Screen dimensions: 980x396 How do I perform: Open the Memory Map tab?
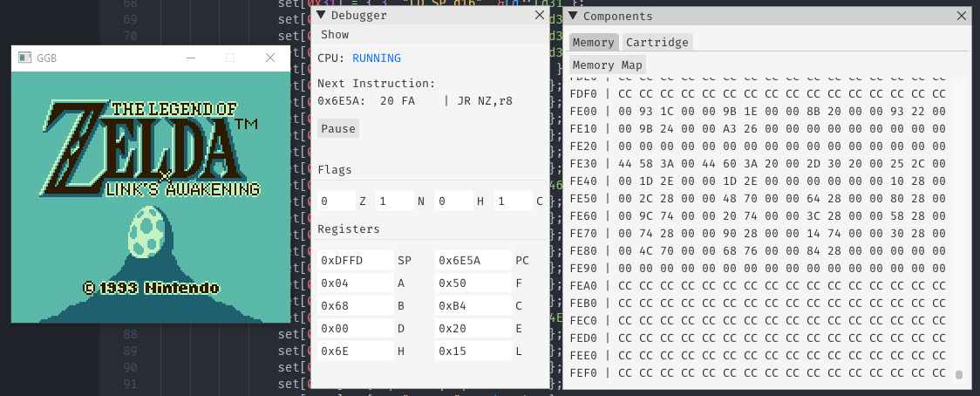(607, 65)
